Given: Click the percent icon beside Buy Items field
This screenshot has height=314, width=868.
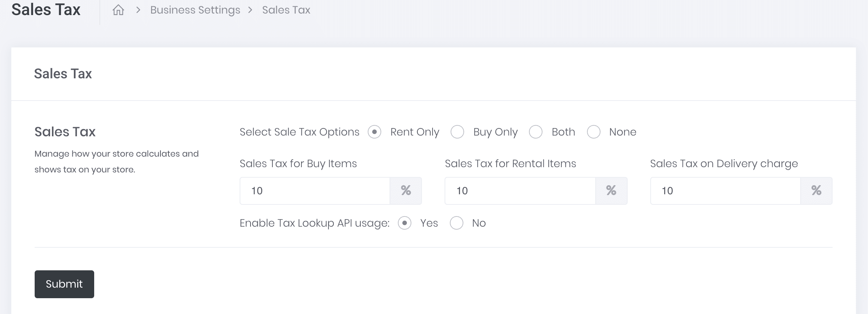Looking at the screenshot, I should click(x=406, y=191).
